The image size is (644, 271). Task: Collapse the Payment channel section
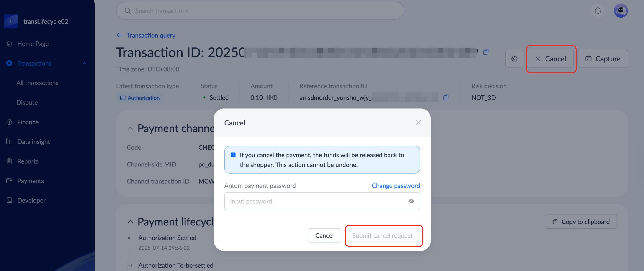[130, 128]
